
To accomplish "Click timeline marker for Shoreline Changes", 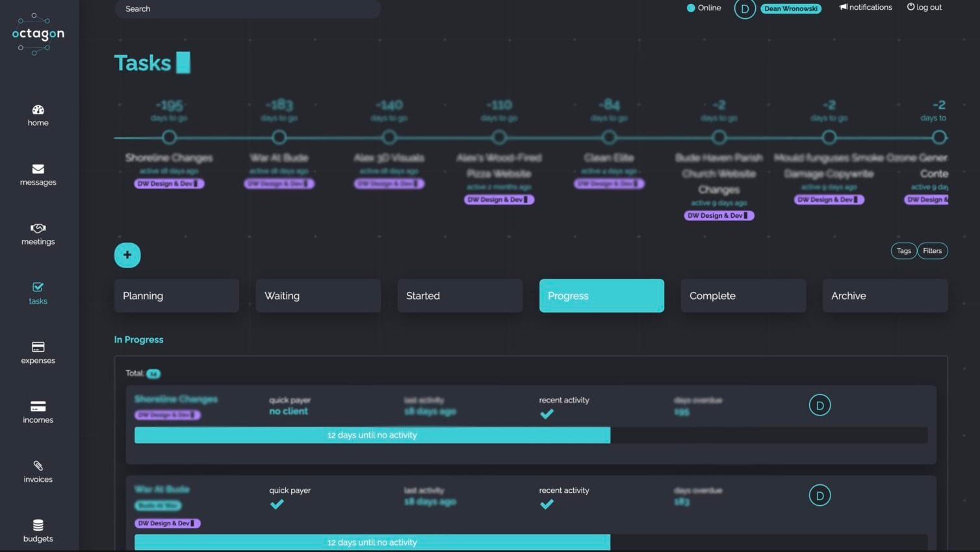I will tap(170, 137).
